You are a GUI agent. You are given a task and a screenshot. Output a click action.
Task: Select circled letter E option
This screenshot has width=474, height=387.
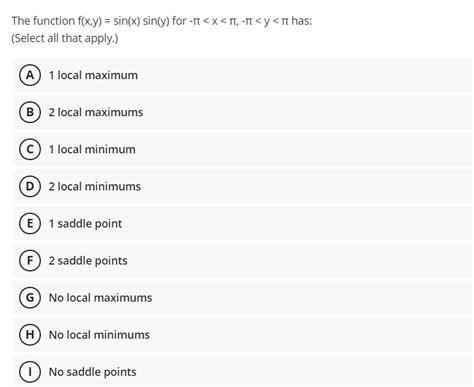click(x=30, y=223)
